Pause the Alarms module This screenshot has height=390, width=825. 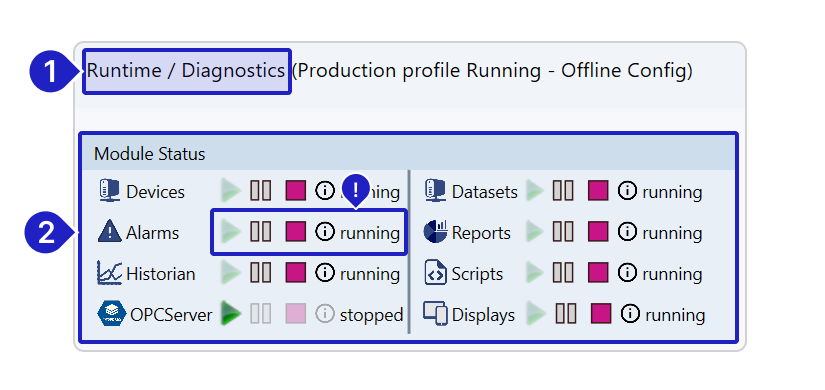coord(260,232)
